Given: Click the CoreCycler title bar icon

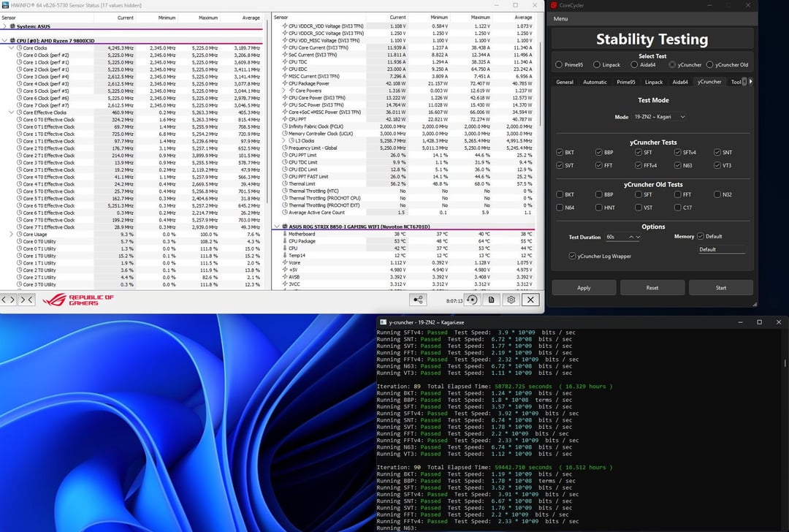Looking at the screenshot, I should [554, 5].
